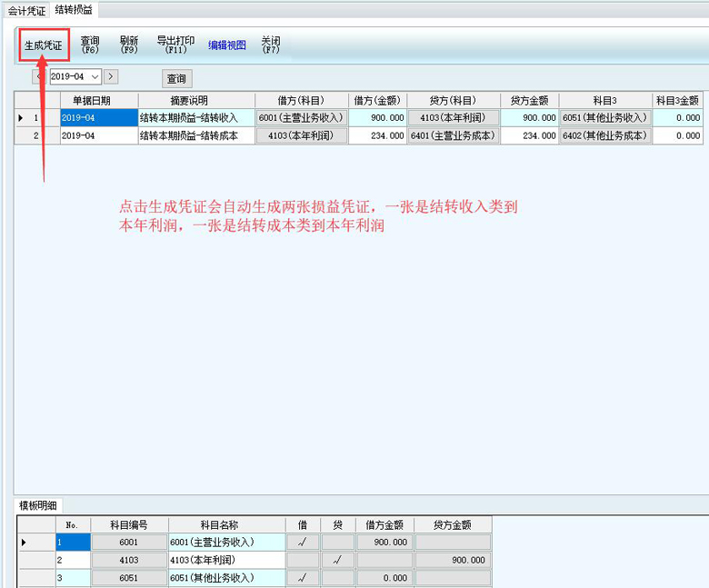Click the 查询 (F6) toolbar button
Image resolution: width=709 pixels, height=588 pixels.
pyautogui.click(x=90, y=45)
